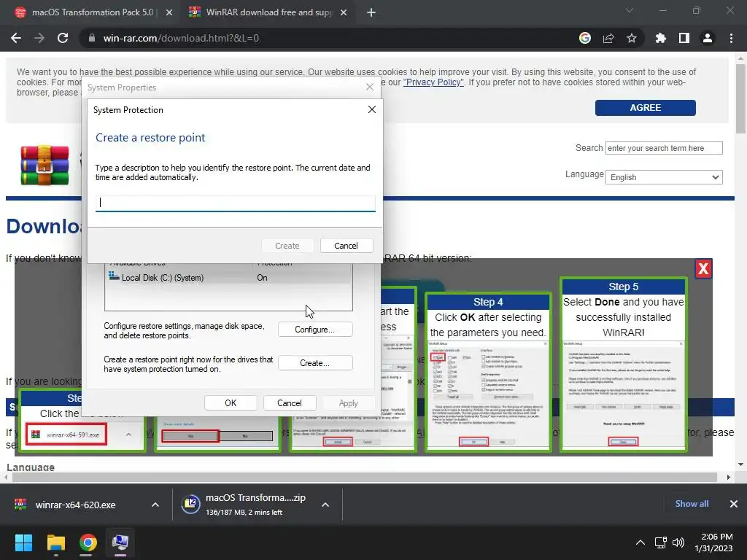Viewport: 747px width, 560px height.
Task: Expand winrar-x64-620.exe download options chevron
Action: [155, 505]
